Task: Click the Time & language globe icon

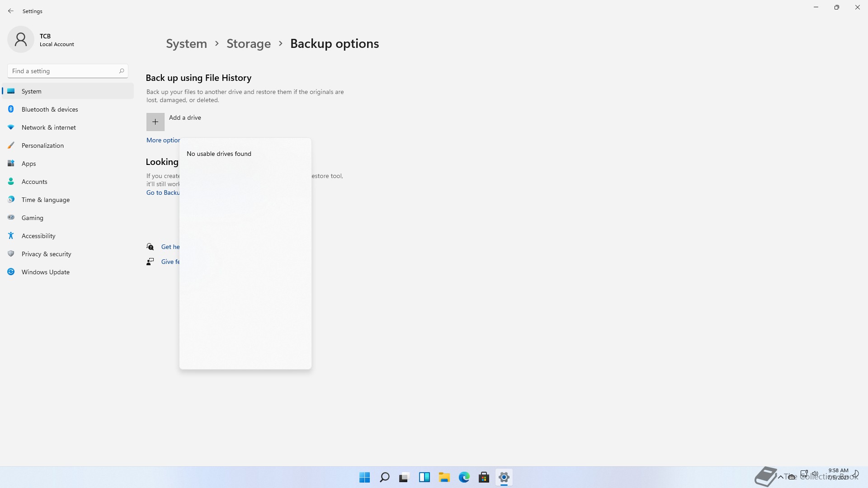Action: click(x=11, y=200)
